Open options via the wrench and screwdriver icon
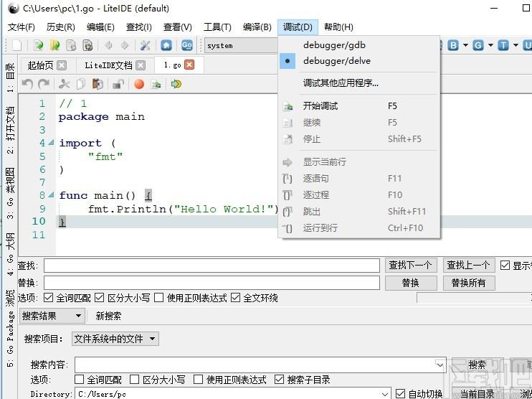532x399 pixels. click(x=146, y=45)
